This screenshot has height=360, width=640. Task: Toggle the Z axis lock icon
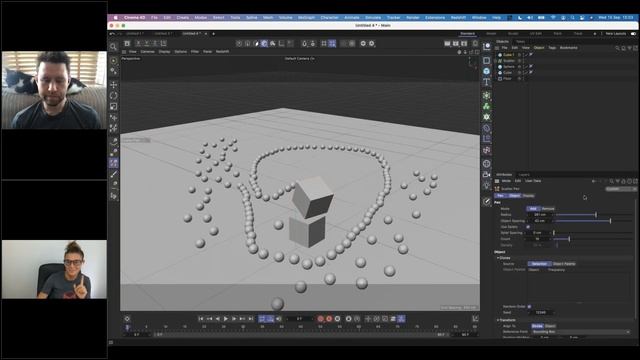click(155, 43)
